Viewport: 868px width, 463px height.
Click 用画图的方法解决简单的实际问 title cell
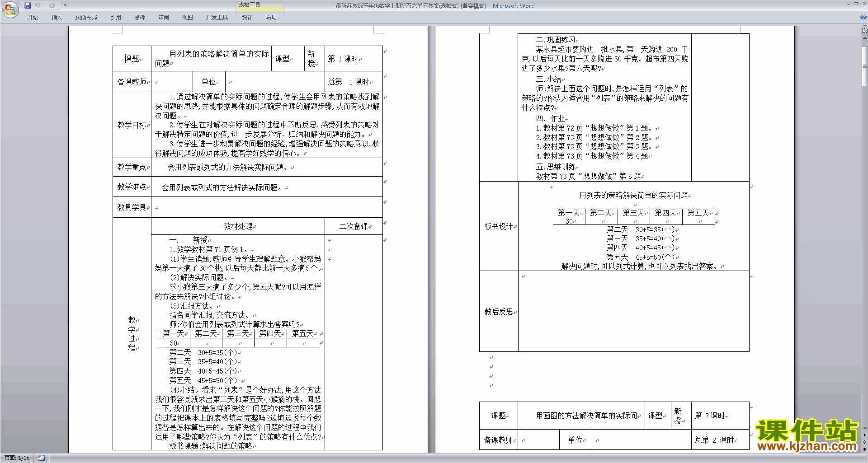pyautogui.click(x=581, y=416)
